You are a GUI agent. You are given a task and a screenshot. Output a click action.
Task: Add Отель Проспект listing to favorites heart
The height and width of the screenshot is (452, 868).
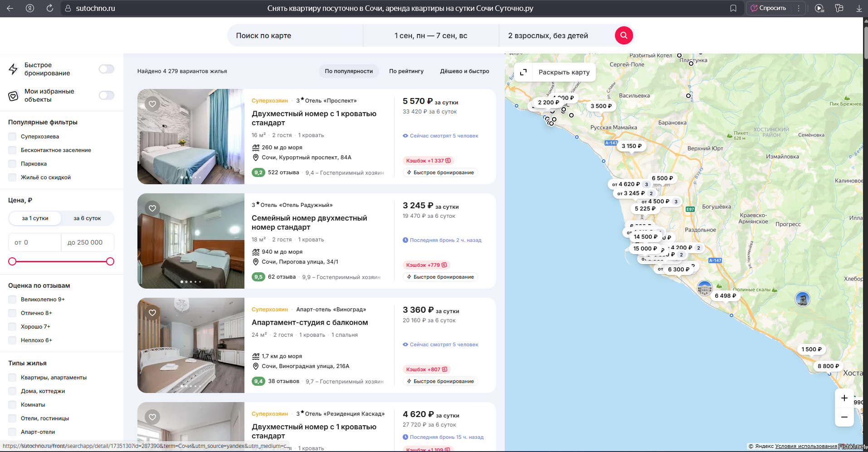[152, 104]
